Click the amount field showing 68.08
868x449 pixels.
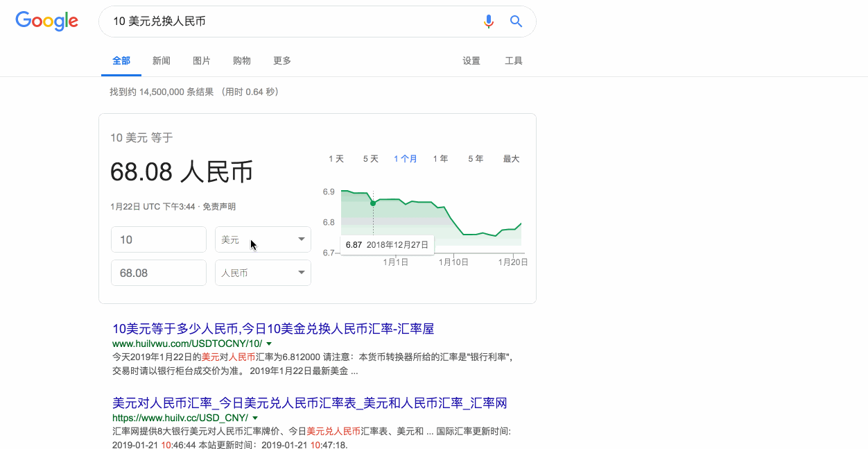coord(159,273)
